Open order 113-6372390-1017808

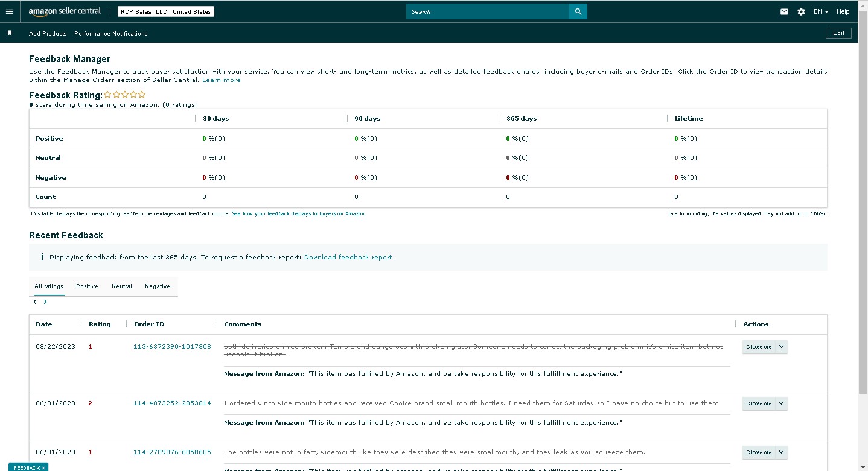pos(172,347)
